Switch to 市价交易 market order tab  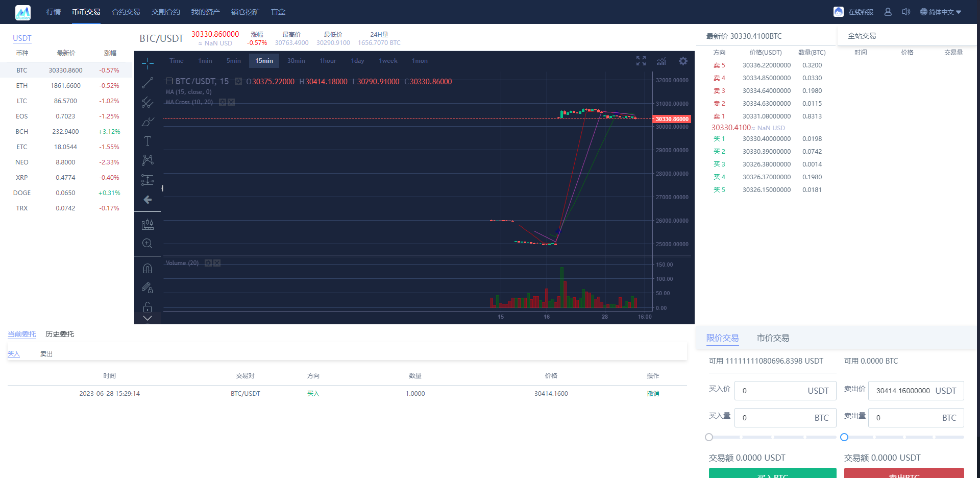pos(773,338)
